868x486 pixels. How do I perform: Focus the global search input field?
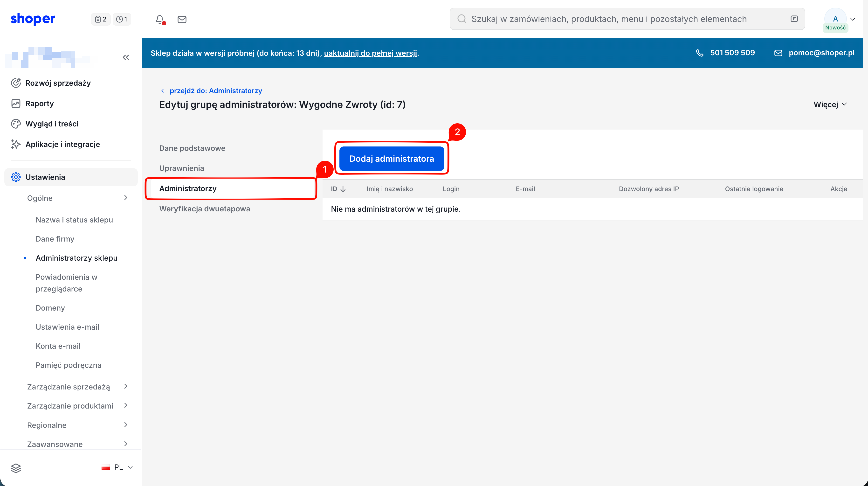(x=627, y=19)
